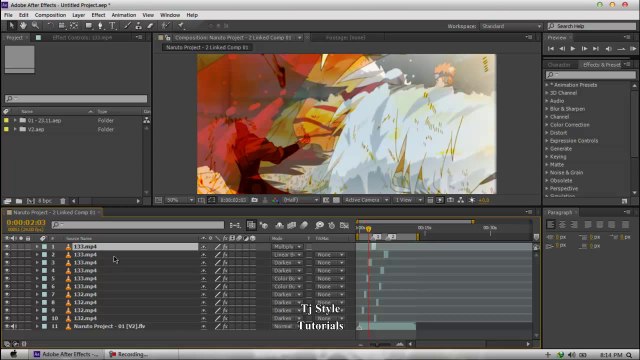Select the Horizontal Type tool
Screen dimensions: 640x360
pyautogui.click(x=113, y=26)
